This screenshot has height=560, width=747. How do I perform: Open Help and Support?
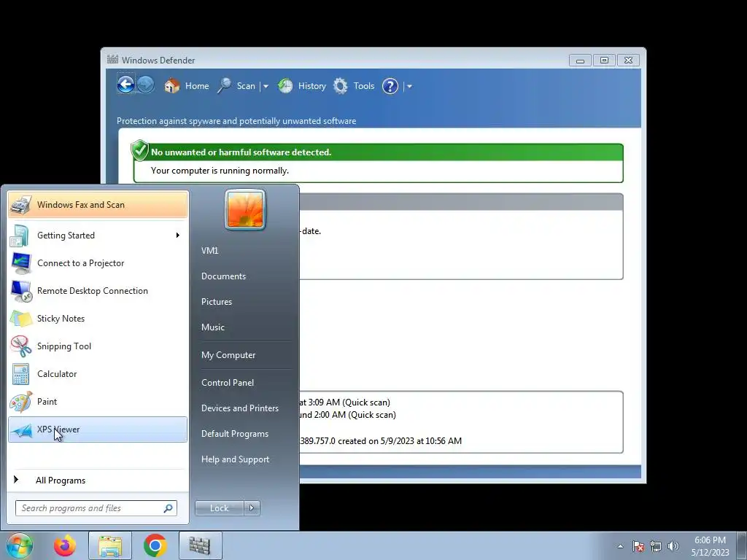pyautogui.click(x=235, y=459)
